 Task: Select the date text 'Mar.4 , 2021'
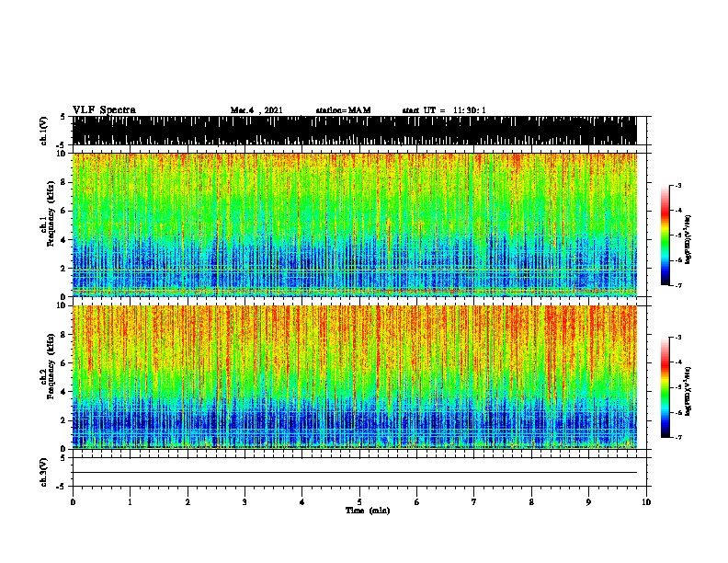coord(256,110)
